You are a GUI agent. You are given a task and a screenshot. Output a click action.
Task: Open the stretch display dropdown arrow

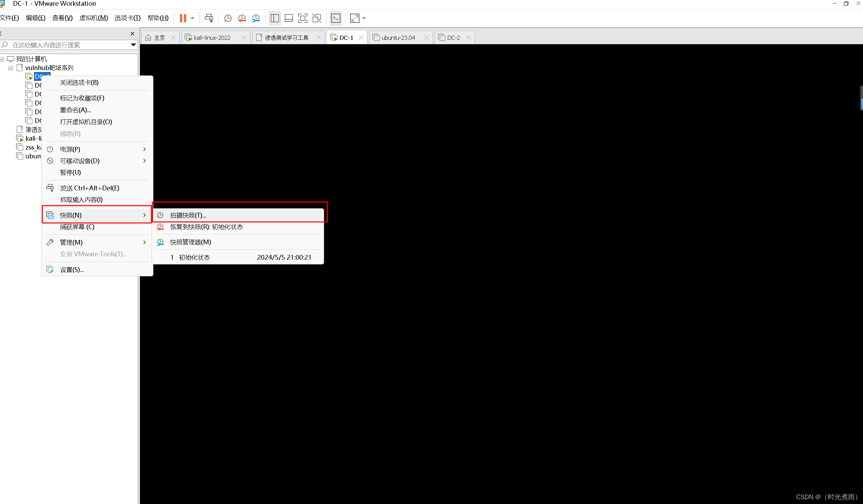[x=364, y=18]
